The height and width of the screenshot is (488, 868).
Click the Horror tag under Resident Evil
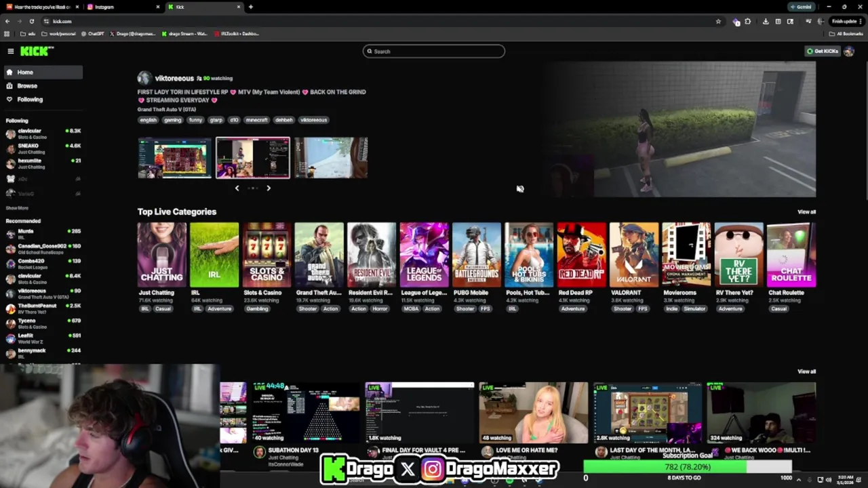(380, 308)
